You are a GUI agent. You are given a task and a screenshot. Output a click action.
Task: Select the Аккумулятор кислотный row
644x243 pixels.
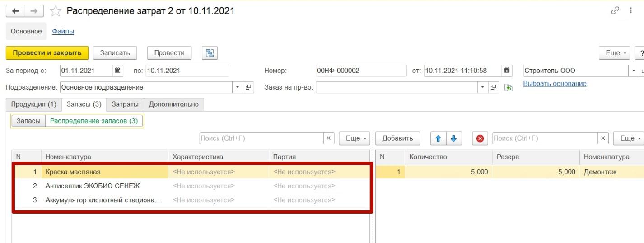point(191,200)
